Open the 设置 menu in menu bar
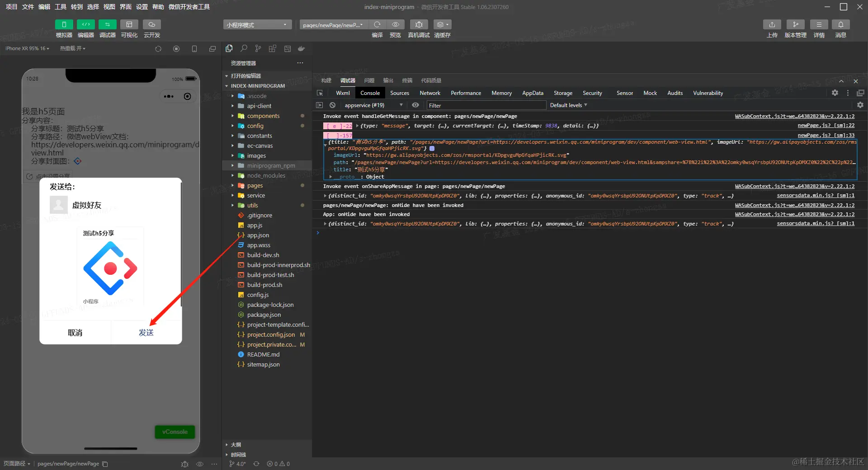Screen dimensions: 868x470 [142, 7]
